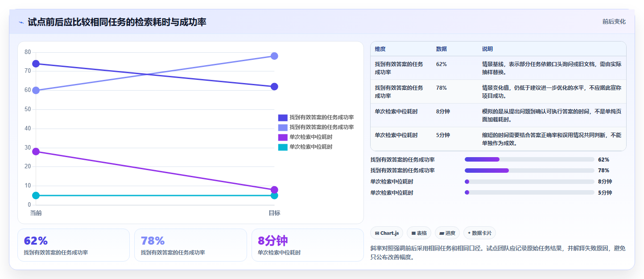Click the description starting with 模拟的是从提出问题
Image resolution: width=644 pixels, height=279 pixels.
pos(552,115)
